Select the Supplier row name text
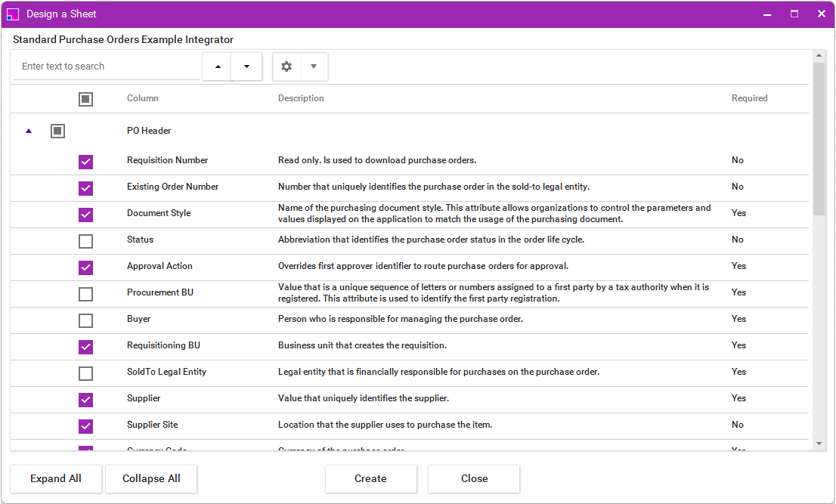This screenshot has width=836, height=504. [144, 398]
